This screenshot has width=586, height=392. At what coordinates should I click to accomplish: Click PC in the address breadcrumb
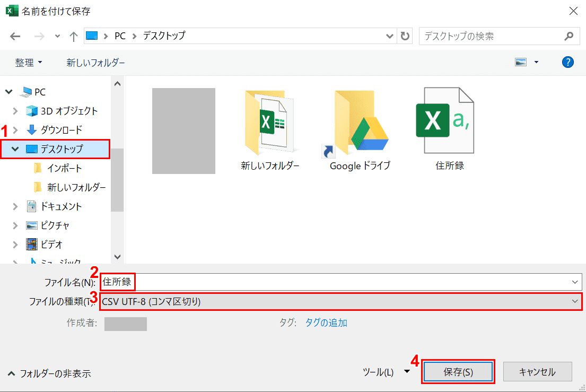click(120, 36)
